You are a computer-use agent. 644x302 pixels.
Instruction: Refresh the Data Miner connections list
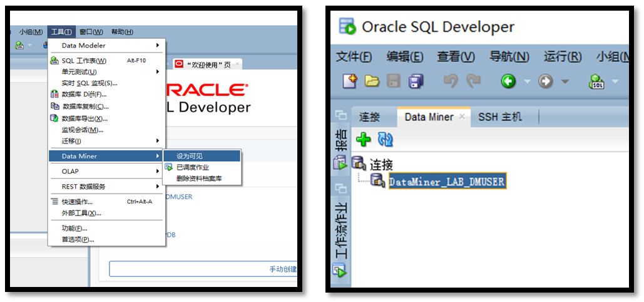(386, 140)
